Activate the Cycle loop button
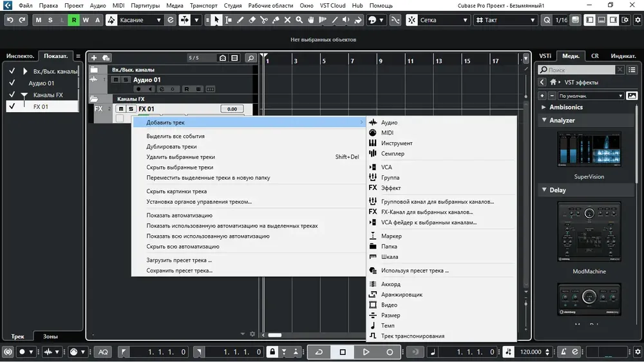The image size is (644, 362). pos(319,352)
